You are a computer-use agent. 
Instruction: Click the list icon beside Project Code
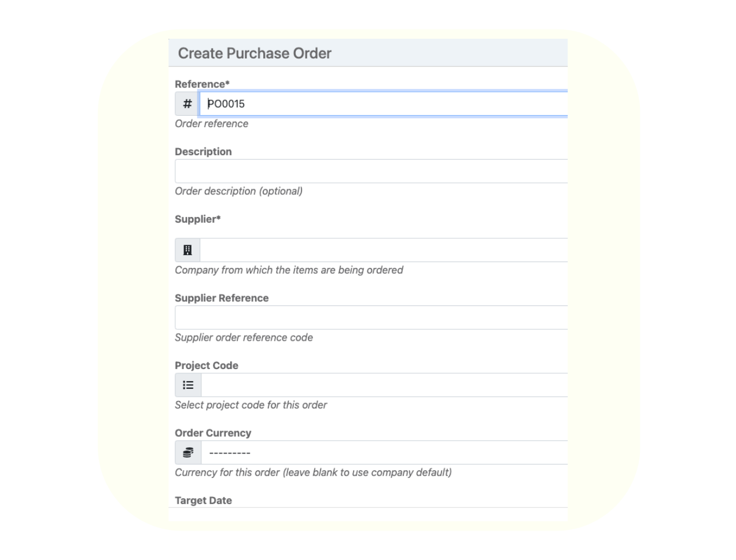188,385
